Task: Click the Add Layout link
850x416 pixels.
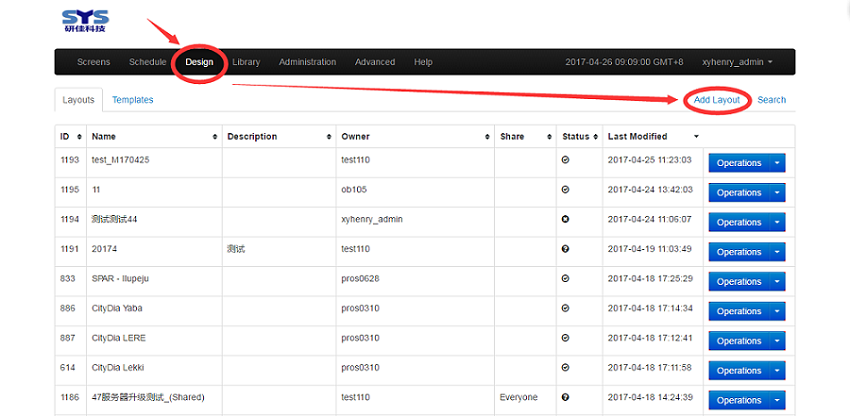Action: pos(717,100)
